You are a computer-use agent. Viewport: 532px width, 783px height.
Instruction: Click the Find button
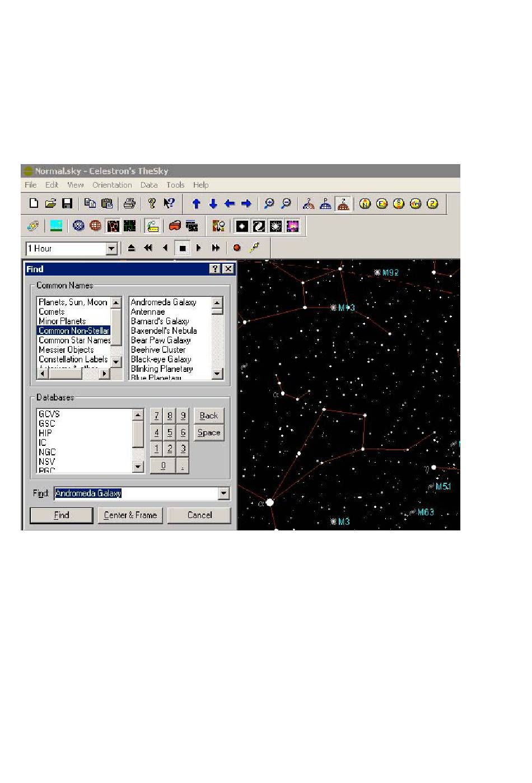pyautogui.click(x=62, y=515)
